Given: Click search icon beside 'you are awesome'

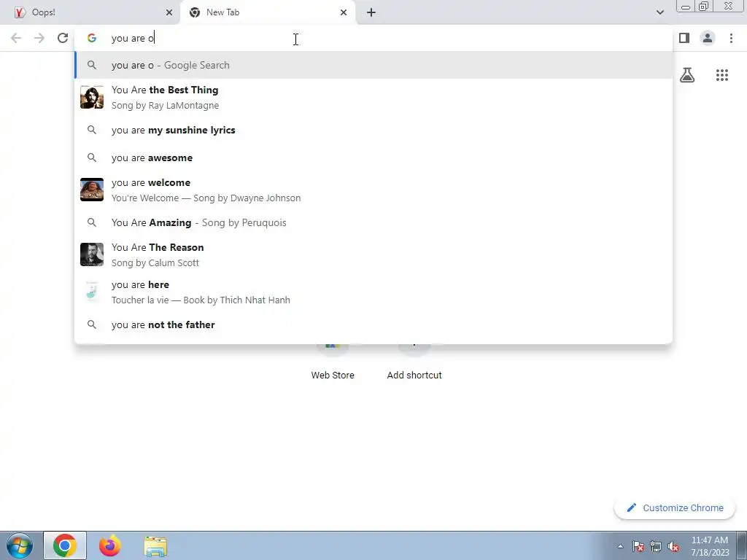Looking at the screenshot, I should point(92,157).
